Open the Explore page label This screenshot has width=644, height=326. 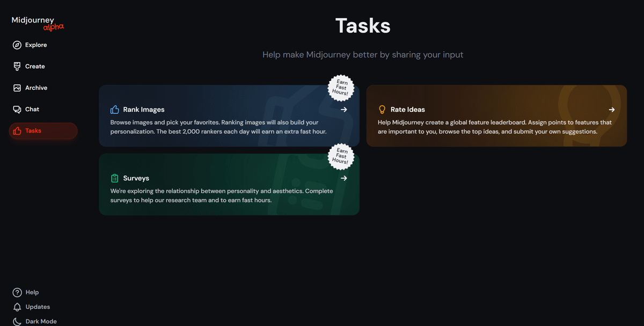[x=36, y=45]
